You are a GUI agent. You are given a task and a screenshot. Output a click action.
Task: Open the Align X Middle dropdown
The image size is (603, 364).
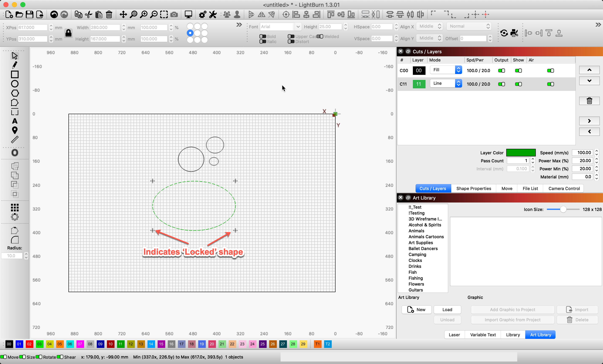click(429, 26)
